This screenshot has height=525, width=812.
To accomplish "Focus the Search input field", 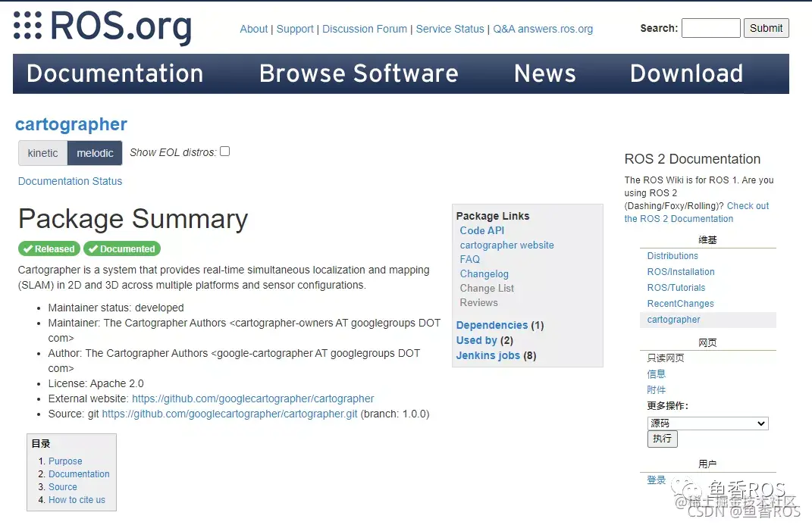I will [x=710, y=28].
